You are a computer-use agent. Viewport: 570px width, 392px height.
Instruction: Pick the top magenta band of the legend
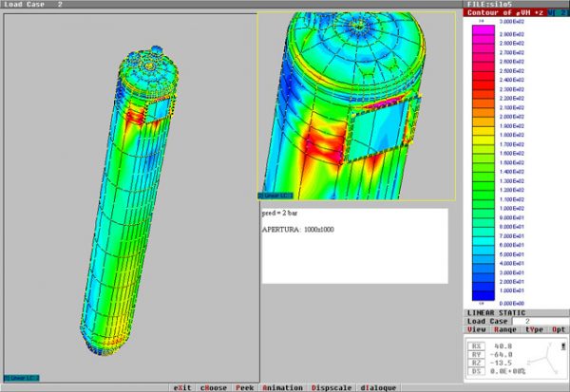[484, 29]
